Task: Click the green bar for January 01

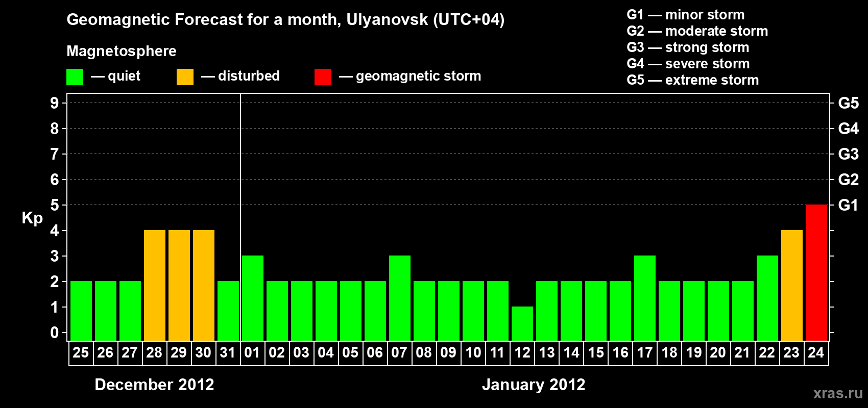Action: [x=252, y=298]
